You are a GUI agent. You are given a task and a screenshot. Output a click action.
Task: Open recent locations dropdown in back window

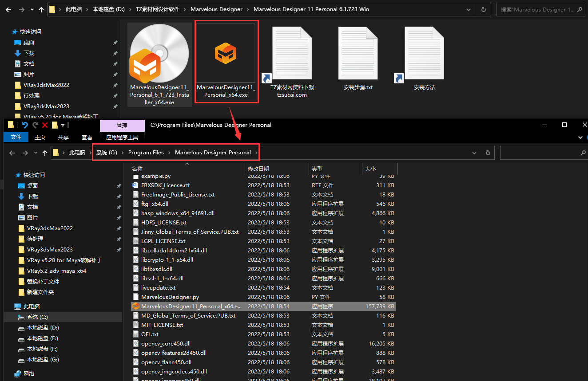[x=32, y=9]
